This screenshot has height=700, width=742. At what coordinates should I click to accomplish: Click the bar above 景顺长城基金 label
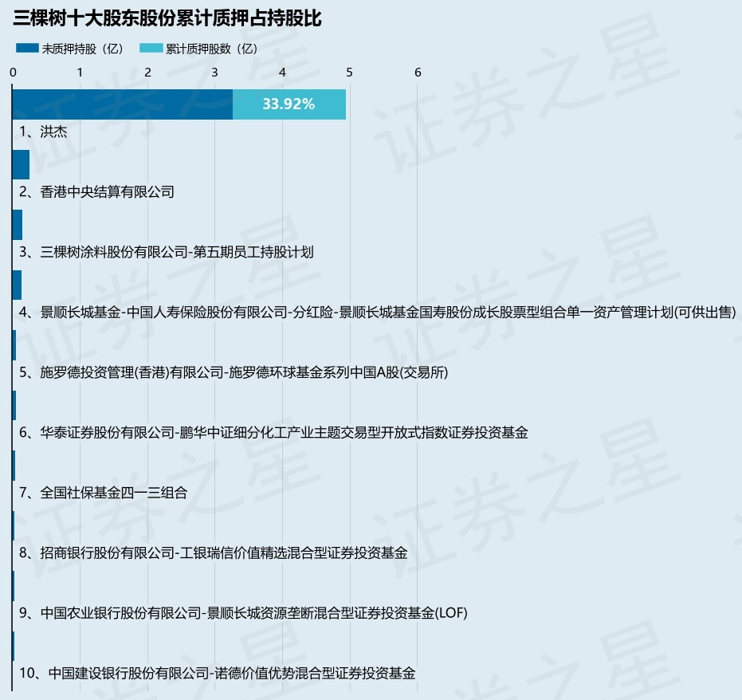coord(17,285)
